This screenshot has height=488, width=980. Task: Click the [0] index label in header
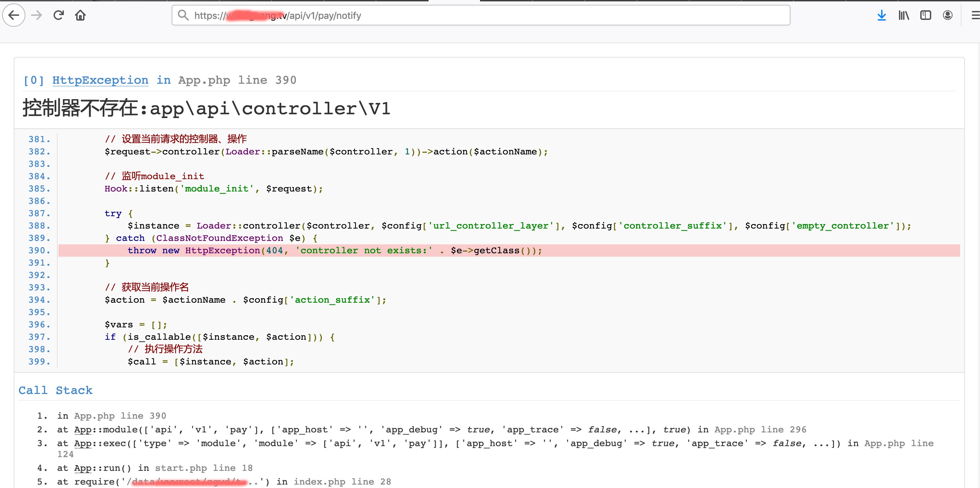34,80
